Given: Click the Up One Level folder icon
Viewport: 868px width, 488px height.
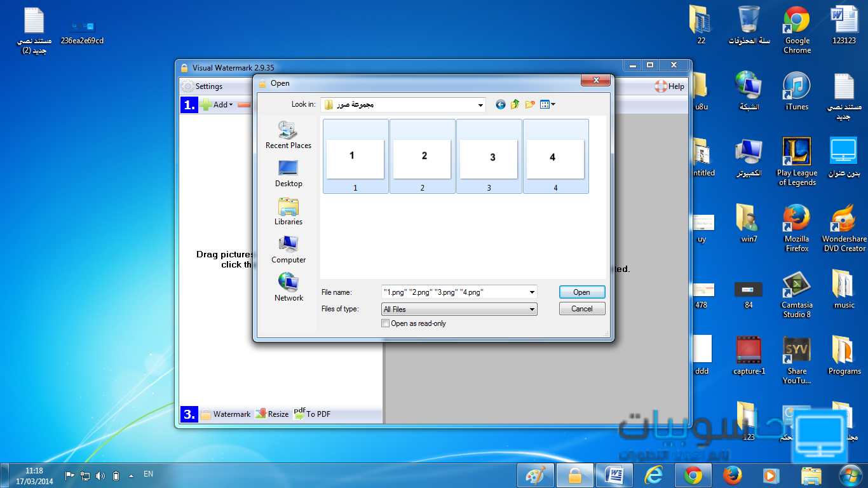Looking at the screenshot, I should coord(515,104).
